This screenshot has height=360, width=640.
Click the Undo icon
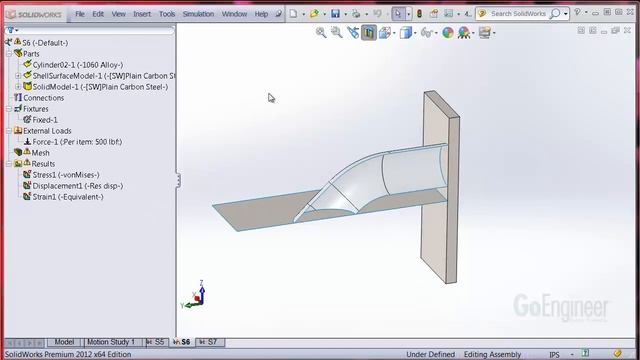click(x=377, y=13)
